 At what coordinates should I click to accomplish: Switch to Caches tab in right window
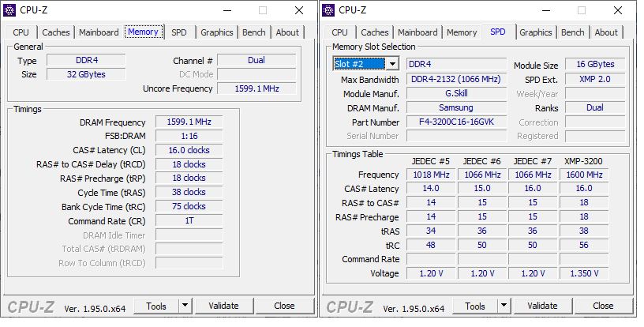pos(375,32)
